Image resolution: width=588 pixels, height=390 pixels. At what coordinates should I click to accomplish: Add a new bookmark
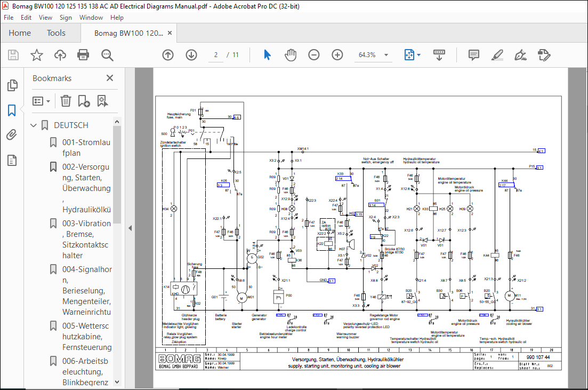pos(83,101)
